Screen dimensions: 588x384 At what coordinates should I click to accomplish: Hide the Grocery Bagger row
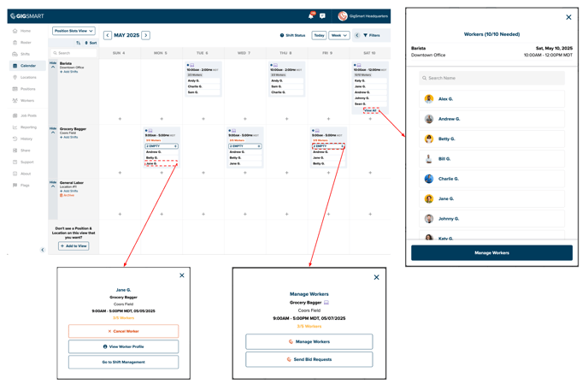(x=53, y=130)
